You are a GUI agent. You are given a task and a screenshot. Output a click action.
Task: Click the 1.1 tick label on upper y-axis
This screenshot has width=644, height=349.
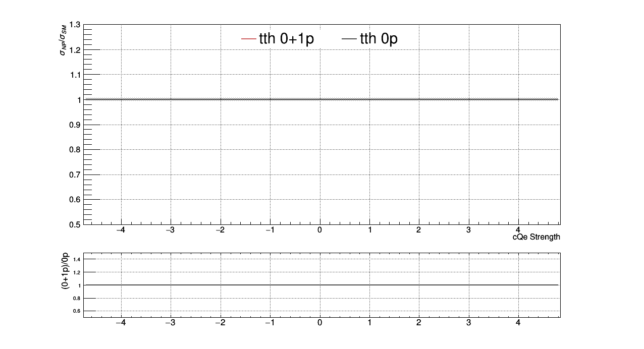(x=75, y=75)
